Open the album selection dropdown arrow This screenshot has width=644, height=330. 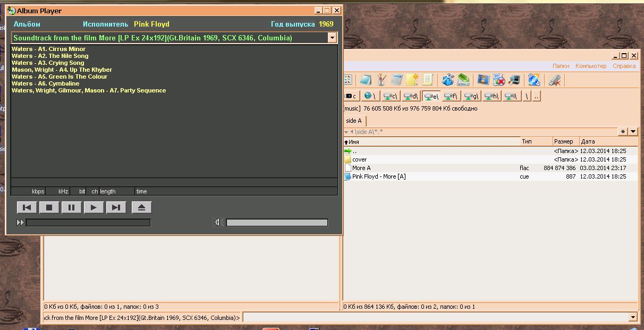332,38
